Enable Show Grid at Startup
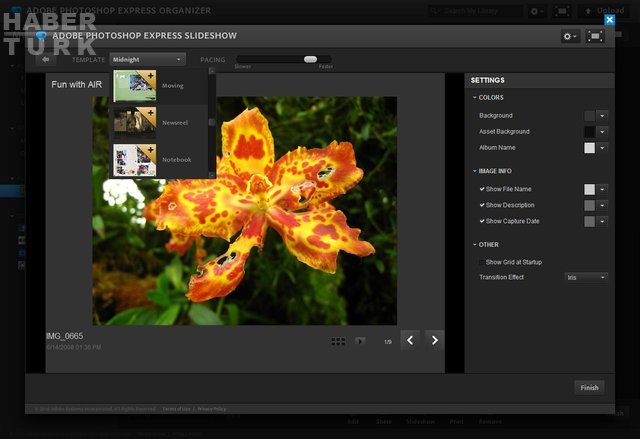The width and height of the screenshot is (640, 439). (480, 262)
